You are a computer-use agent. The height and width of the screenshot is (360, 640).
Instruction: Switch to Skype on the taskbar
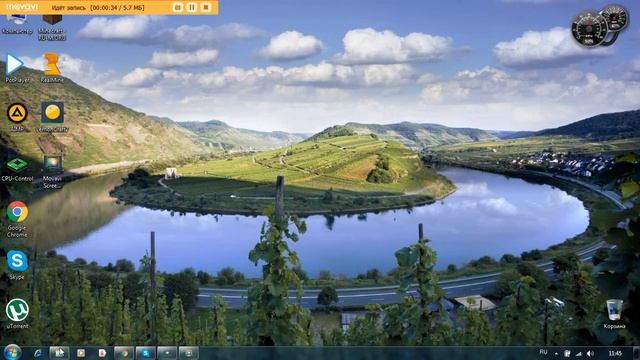coord(145,353)
